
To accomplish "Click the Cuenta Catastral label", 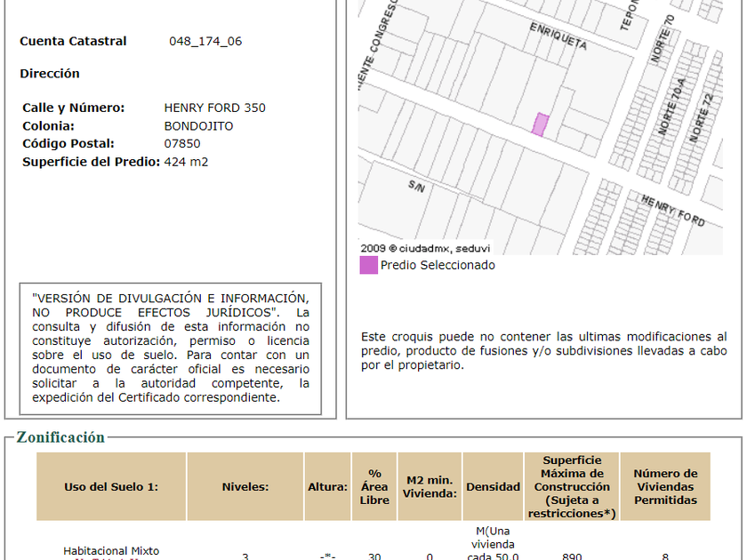I will pyautogui.click(x=73, y=42).
